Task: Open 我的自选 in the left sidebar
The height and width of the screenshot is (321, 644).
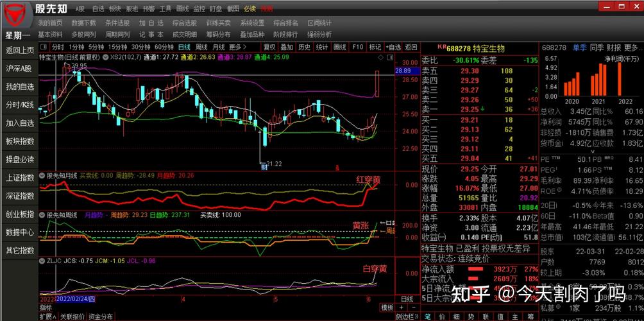Action: click(20, 87)
